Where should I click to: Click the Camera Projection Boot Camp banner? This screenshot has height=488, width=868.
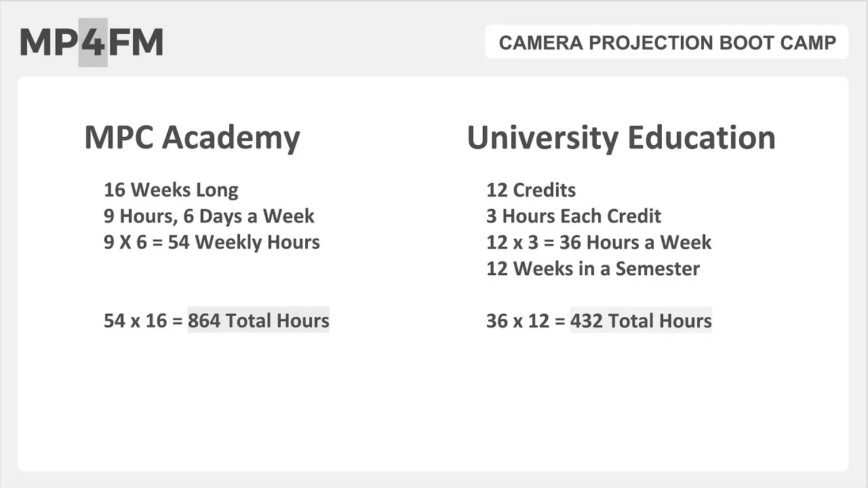click(x=667, y=42)
